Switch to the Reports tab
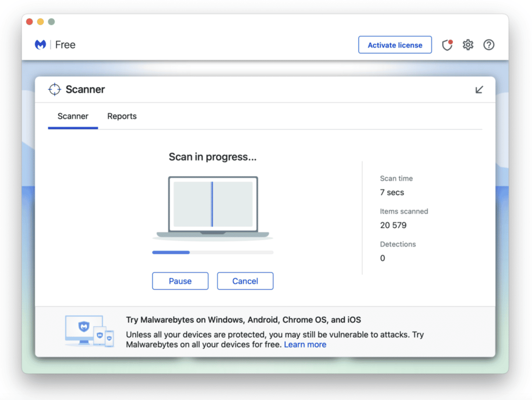The height and width of the screenshot is (400, 532). click(122, 116)
